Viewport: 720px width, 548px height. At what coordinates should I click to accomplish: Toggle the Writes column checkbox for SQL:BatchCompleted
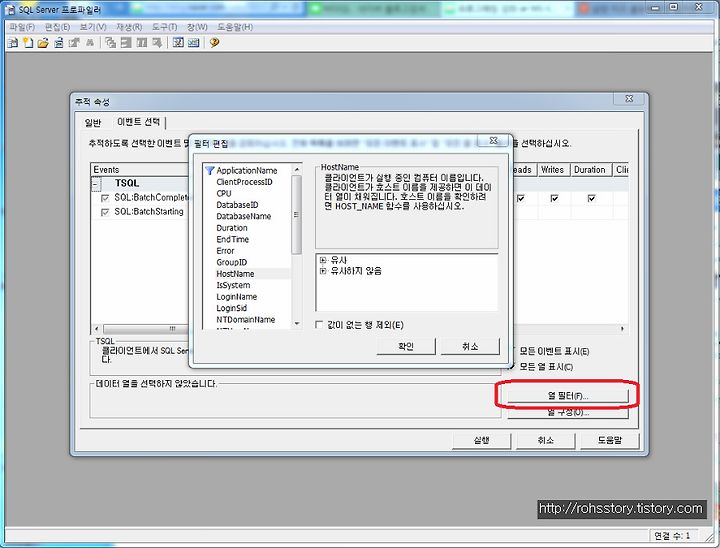point(554,198)
